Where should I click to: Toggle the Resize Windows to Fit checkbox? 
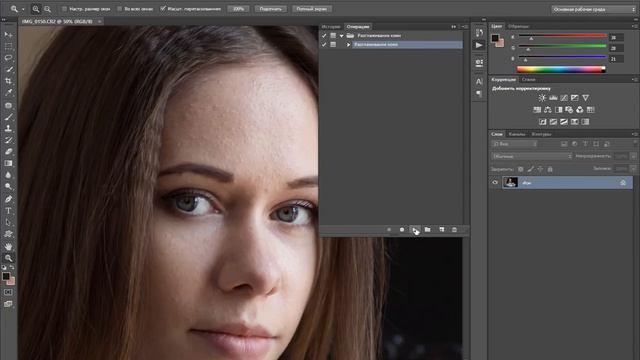point(64,9)
